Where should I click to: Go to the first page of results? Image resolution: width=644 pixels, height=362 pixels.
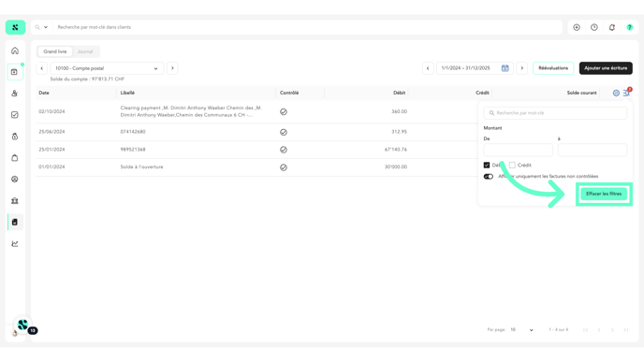coord(586,330)
